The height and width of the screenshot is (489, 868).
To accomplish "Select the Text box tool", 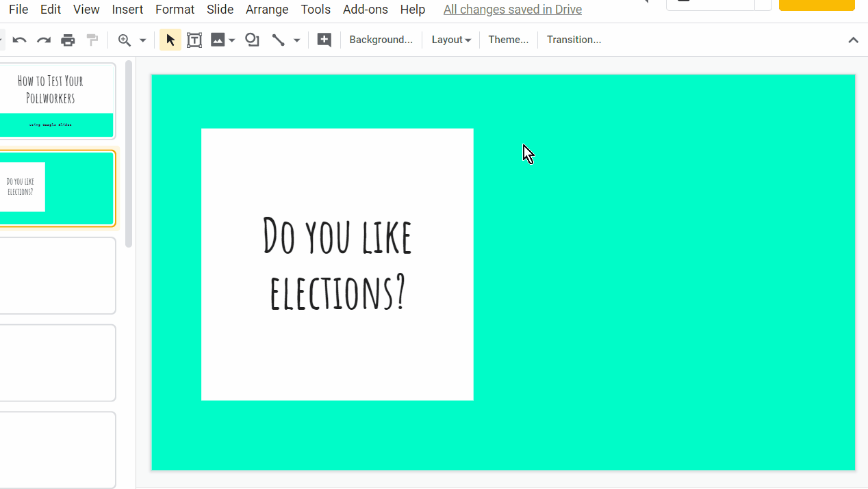I will [x=194, y=40].
